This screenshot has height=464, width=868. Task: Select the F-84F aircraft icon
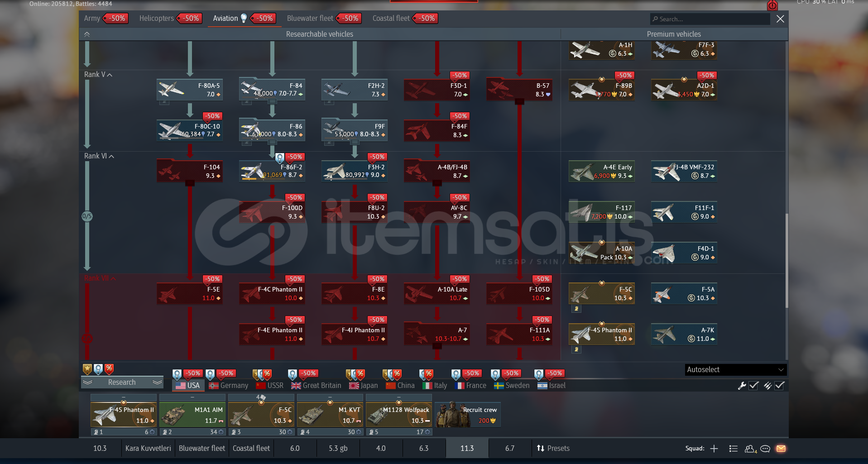[x=436, y=130]
